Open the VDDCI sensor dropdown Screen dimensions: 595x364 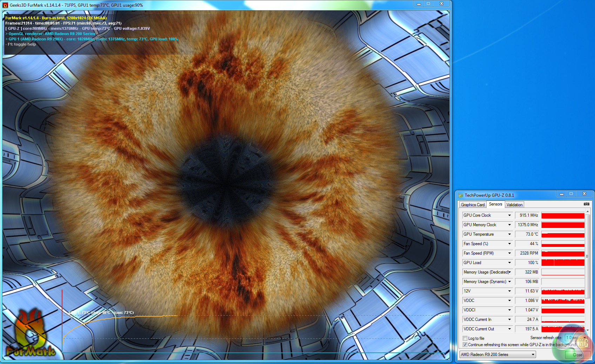click(509, 310)
